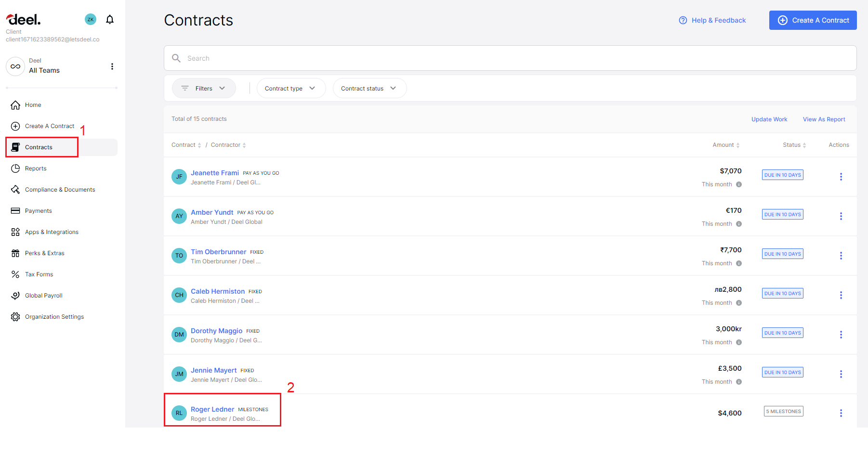
Task: Click the Create A Contract button
Action: (x=813, y=20)
